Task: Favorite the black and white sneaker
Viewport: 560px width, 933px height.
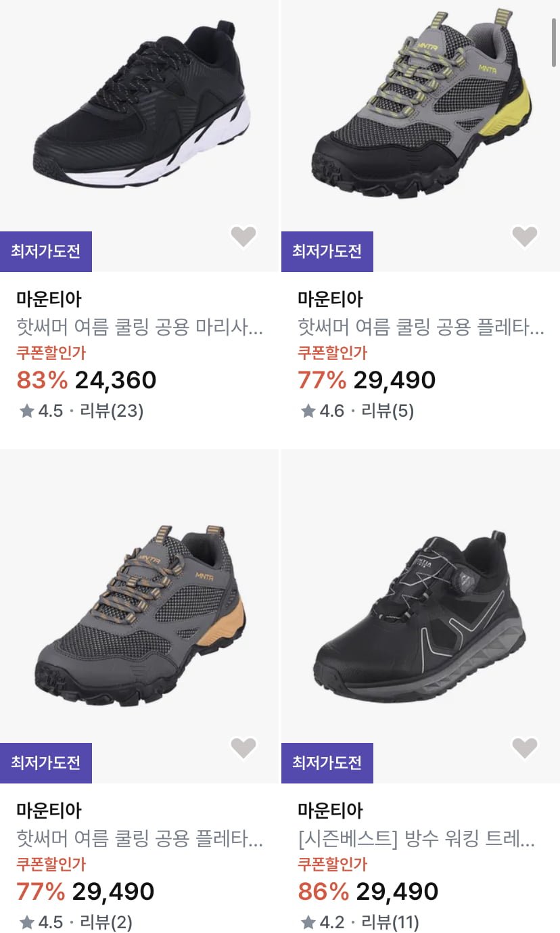Action: click(x=243, y=236)
